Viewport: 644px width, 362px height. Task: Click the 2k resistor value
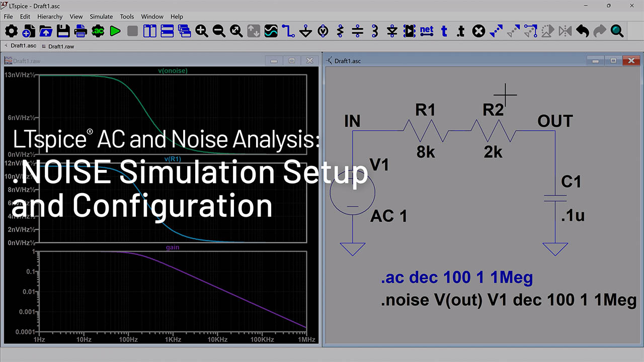click(493, 151)
